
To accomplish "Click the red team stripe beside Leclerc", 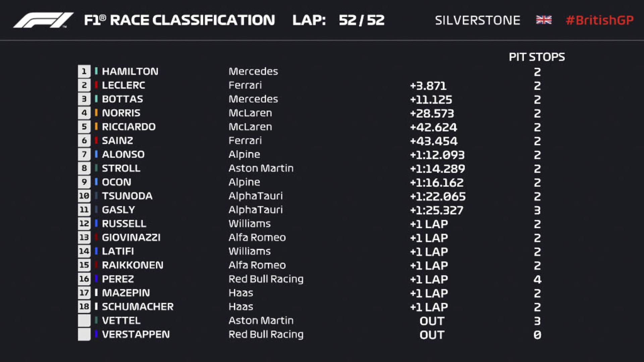I will (96, 85).
